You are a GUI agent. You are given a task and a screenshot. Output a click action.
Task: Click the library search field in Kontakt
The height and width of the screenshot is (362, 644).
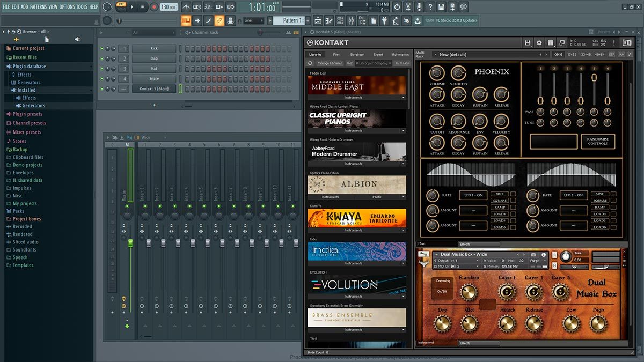[x=374, y=63]
